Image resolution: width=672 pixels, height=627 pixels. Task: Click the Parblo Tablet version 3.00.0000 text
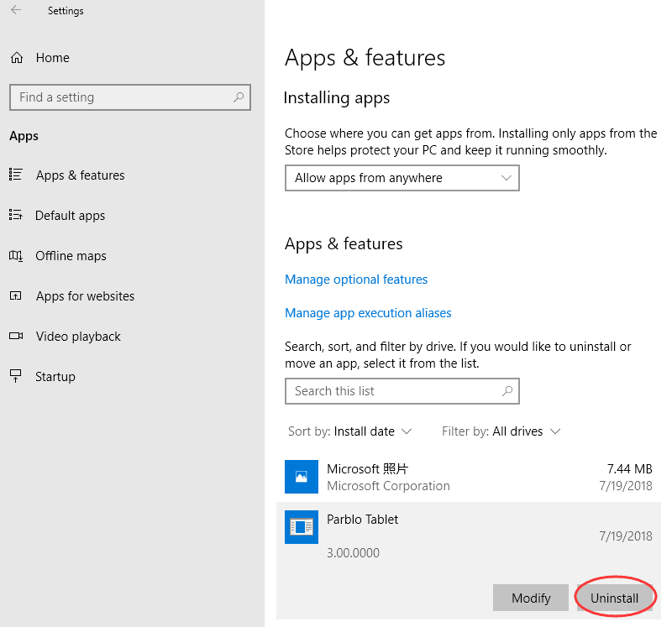(353, 552)
